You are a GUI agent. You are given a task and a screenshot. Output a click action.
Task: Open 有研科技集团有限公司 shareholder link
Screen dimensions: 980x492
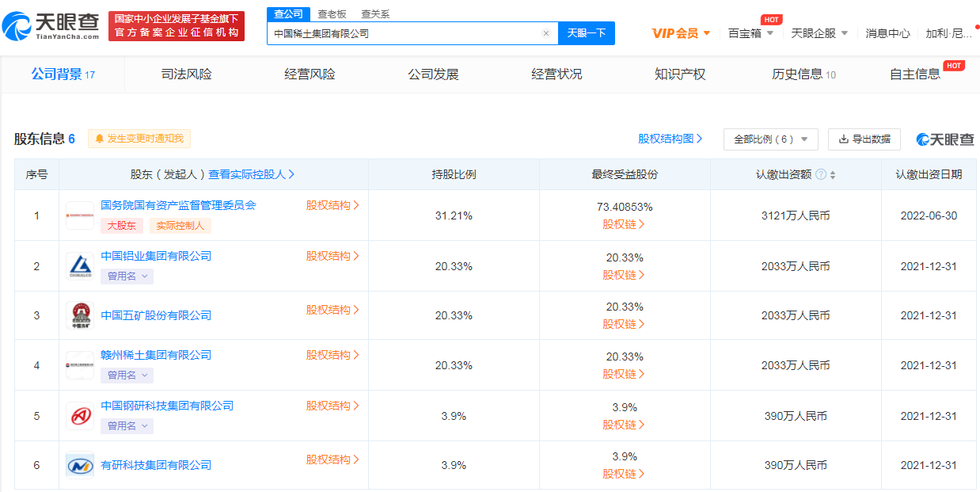pos(156,465)
